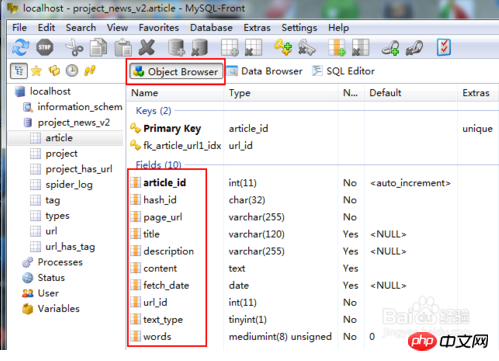Sort by the Default column header

point(411,93)
